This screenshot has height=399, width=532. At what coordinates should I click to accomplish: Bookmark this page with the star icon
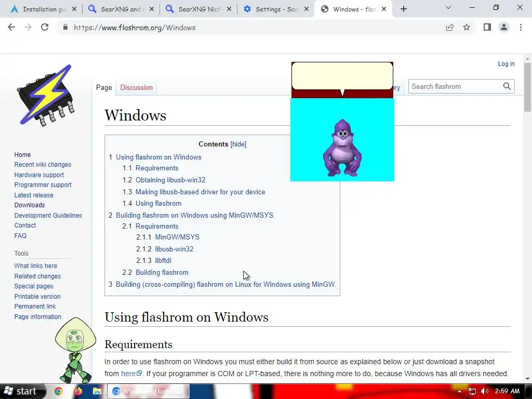[467, 28]
